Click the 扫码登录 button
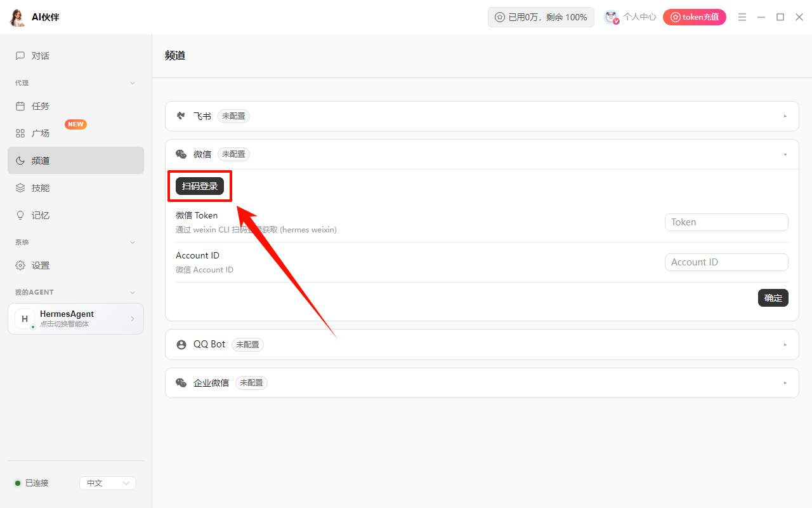This screenshot has height=508, width=812. (200, 186)
